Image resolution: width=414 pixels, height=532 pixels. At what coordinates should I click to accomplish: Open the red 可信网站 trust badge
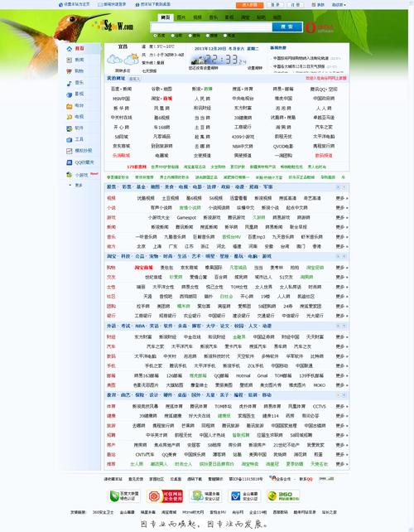tap(165, 496)
